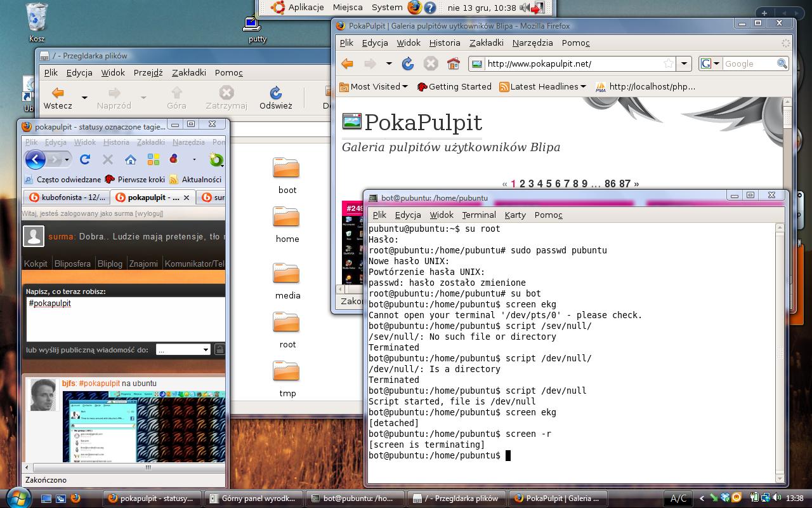The height and width of the screenshot is (508, 812).
Task: Open the Pierwsze kroki bookmark
Action: click(135, 180)
